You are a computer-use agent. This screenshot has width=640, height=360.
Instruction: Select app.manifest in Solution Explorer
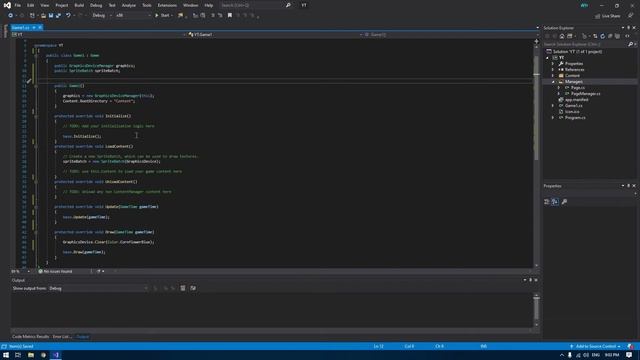click(x=576, y=100)
